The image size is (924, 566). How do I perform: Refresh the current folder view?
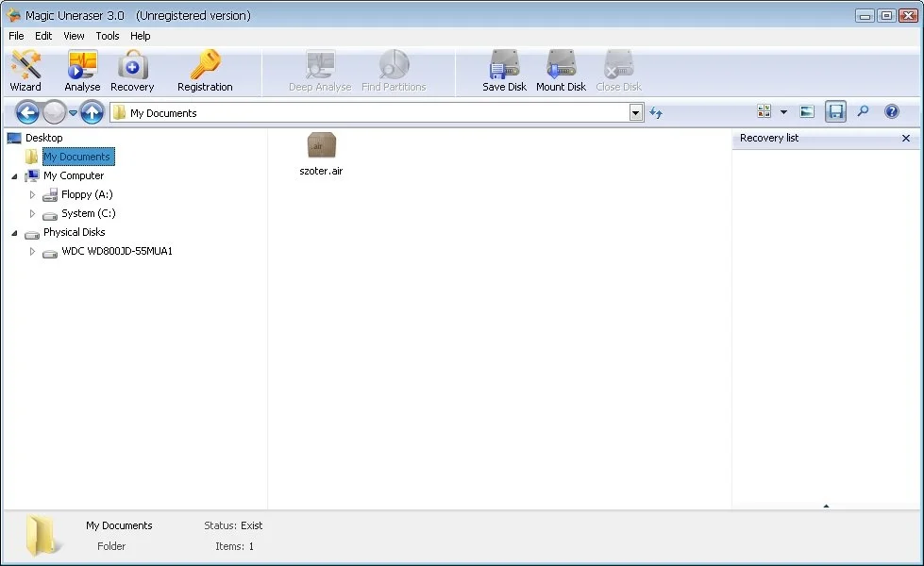click(656, 113)
